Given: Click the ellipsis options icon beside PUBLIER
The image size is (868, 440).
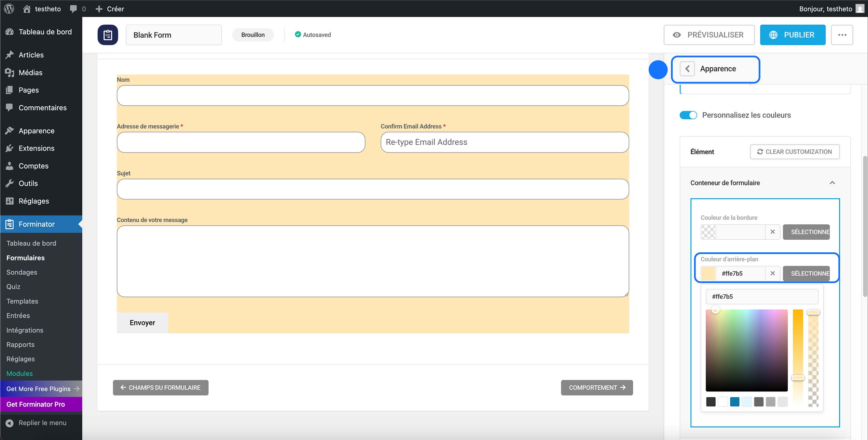Looking at the screenshot, I should (842, 35).
